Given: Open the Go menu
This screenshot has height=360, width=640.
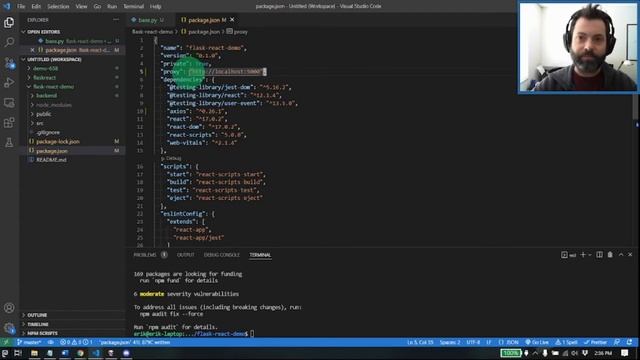Looking at the screenshot, I should 97,6.
